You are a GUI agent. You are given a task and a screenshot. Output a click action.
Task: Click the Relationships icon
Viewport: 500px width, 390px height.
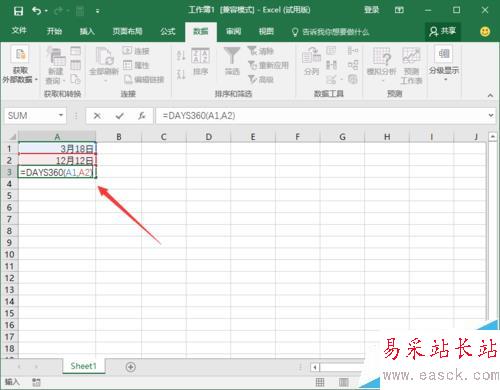(353, 65)
